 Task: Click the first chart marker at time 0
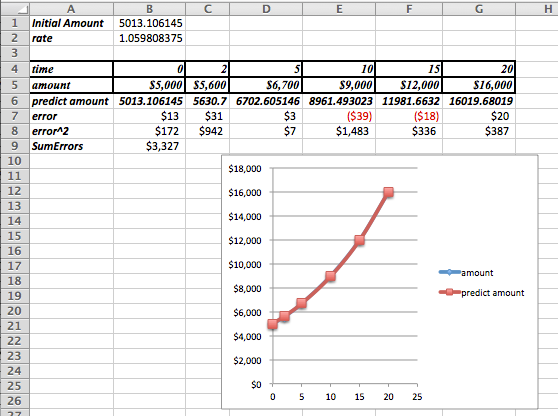pos(273,324)
